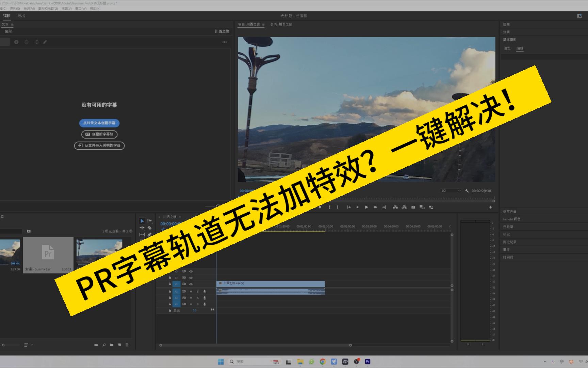This screenshot has height=368, width=588.
Task: Switch to the 导出 (Export) tab
Action: click(x=21, y=16)
